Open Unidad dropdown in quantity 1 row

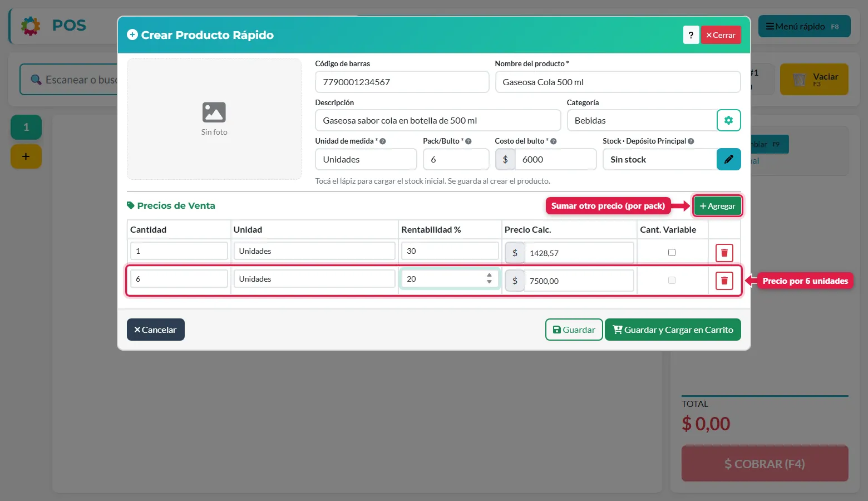pyautogui.click(x=314, y=251)
